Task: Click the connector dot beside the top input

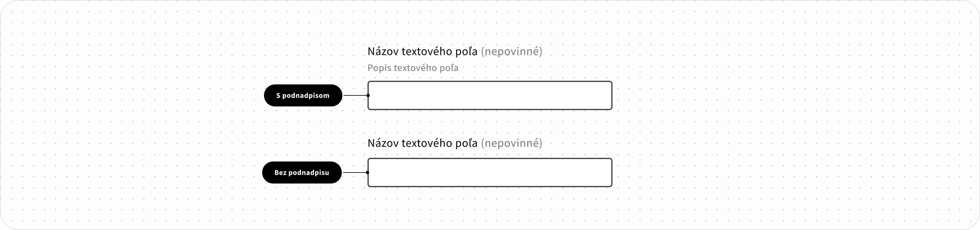Action: click(368, 95)
